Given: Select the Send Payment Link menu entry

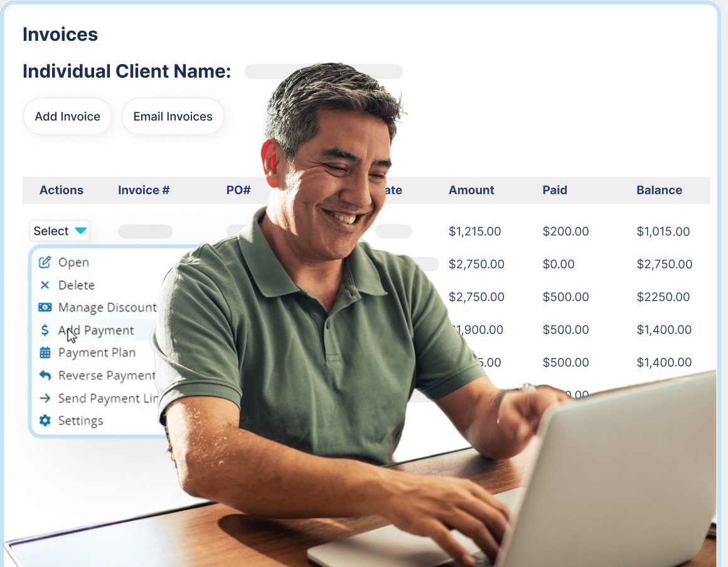Looking at the screenshot, I should (105, 398).
